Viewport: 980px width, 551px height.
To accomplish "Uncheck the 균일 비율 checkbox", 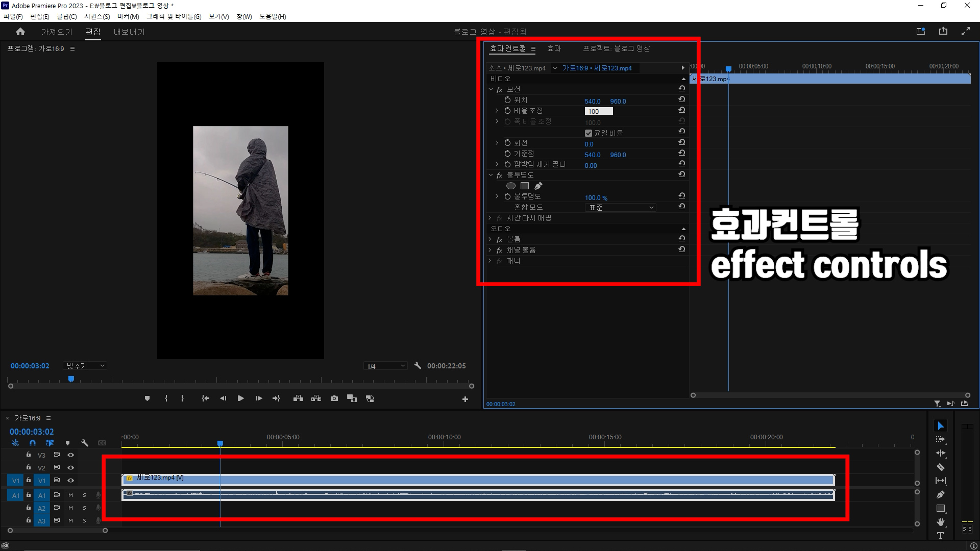I will (588, 133).
